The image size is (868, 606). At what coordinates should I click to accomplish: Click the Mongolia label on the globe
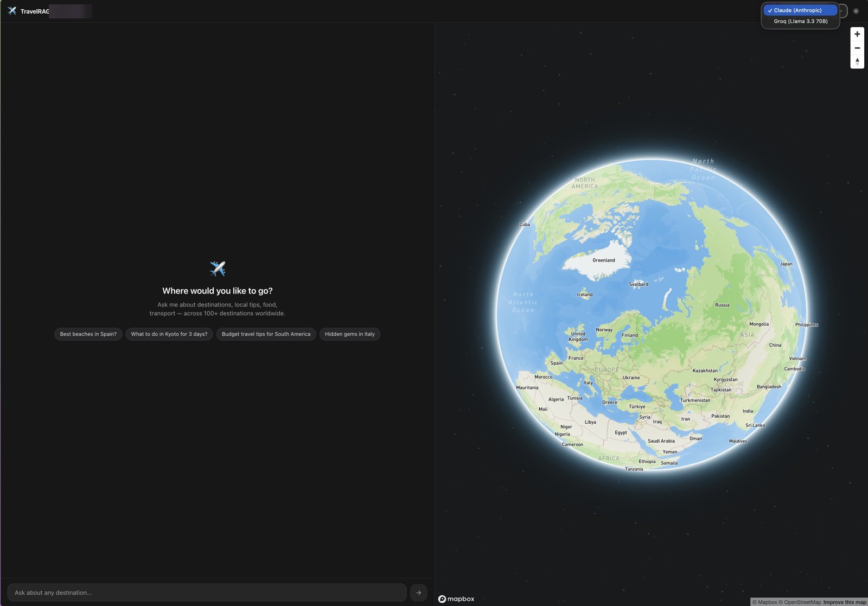click(x=759, y=324)
